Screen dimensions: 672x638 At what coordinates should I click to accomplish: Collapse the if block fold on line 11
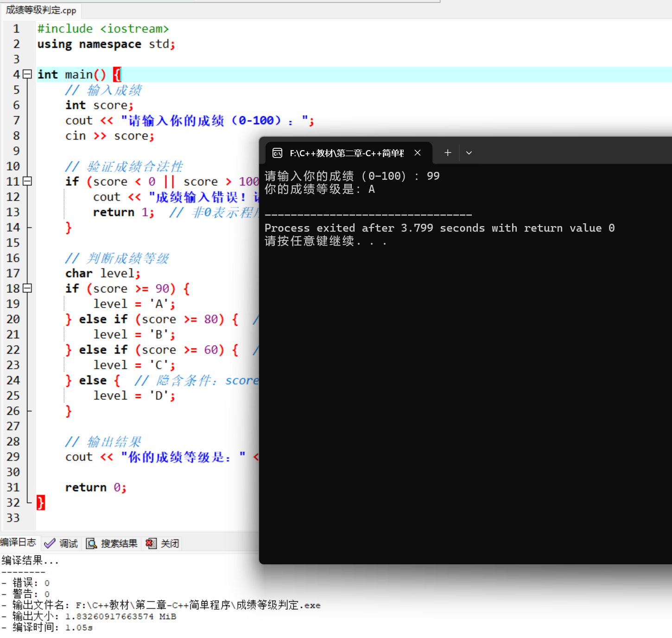click(27, 181)
